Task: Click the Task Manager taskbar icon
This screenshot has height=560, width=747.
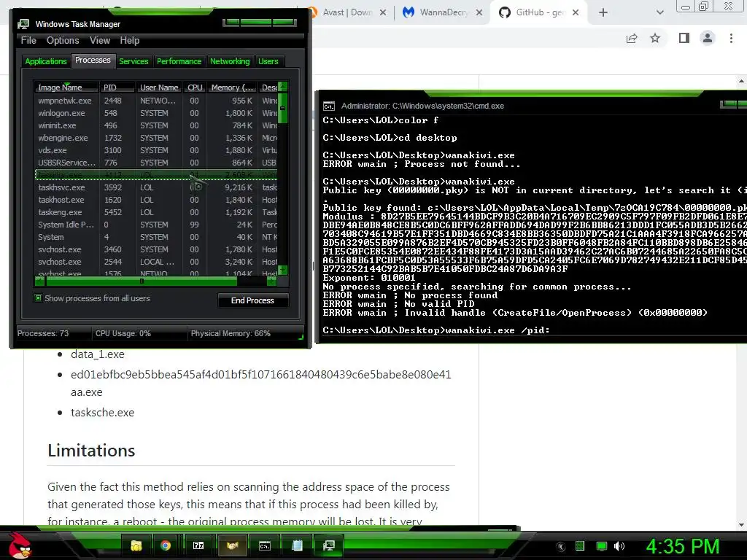Action: tap(329, 545)
